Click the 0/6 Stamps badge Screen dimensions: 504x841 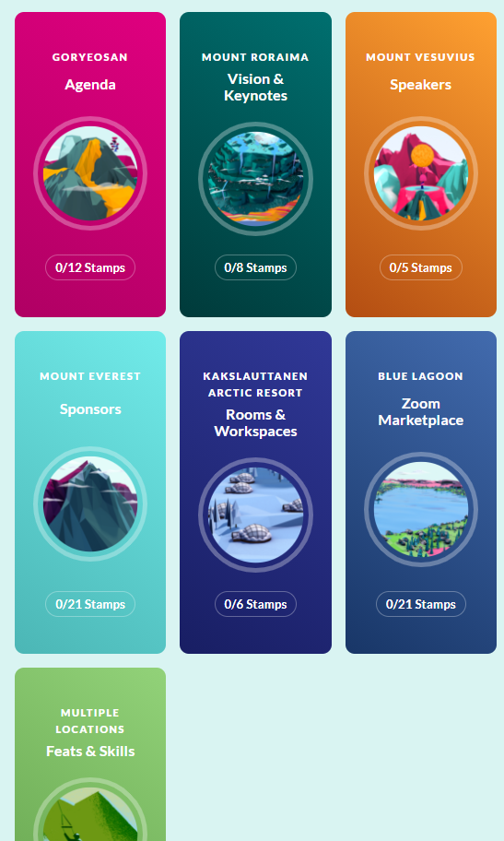[256, 604]
